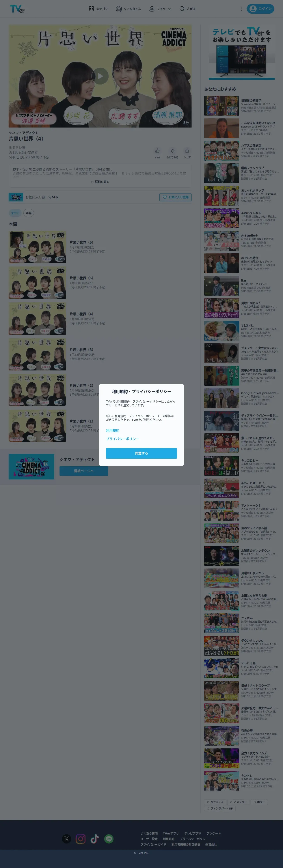Click お気に入り登録 heart button
The height and width of the screenshot is (868, 283).
[175, 197]
